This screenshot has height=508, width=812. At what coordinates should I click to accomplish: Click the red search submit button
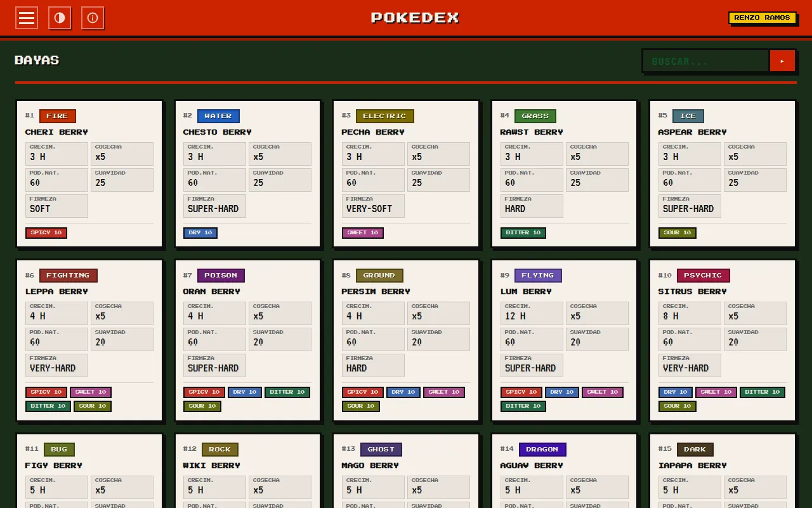coord(782,61)
